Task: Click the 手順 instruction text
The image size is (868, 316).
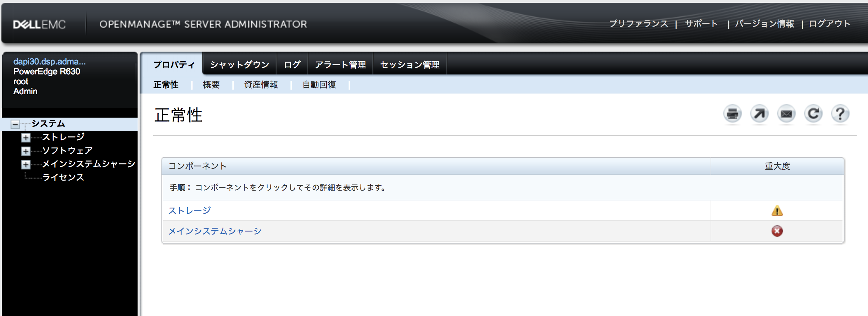Action: (x=278, y=187)
